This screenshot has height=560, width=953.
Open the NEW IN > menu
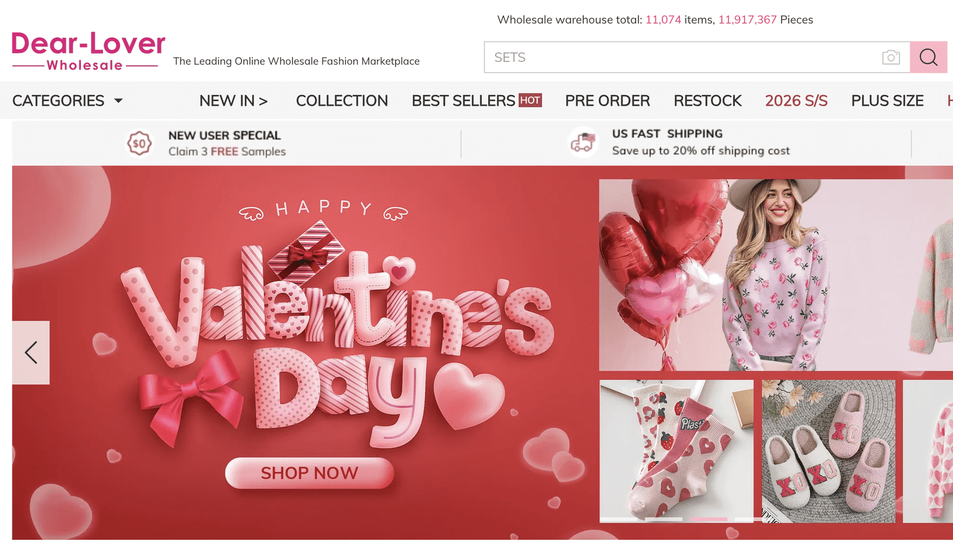233,101
